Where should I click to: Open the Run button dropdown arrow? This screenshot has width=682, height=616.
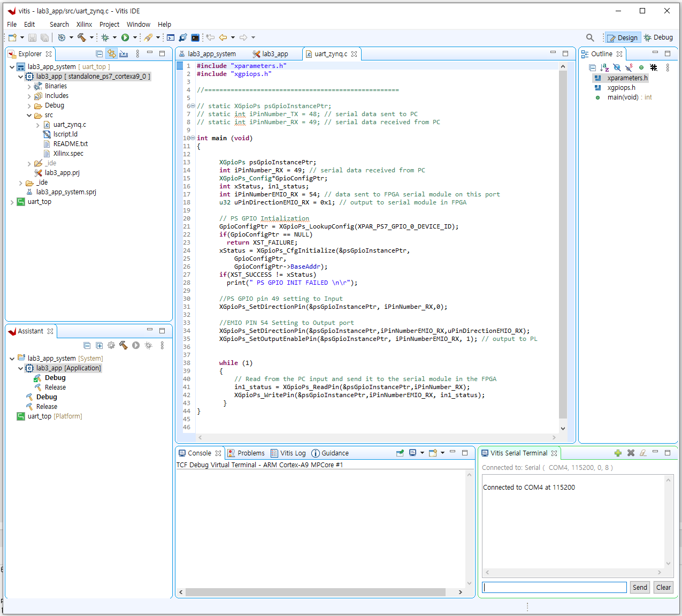[x=135, y=37]
